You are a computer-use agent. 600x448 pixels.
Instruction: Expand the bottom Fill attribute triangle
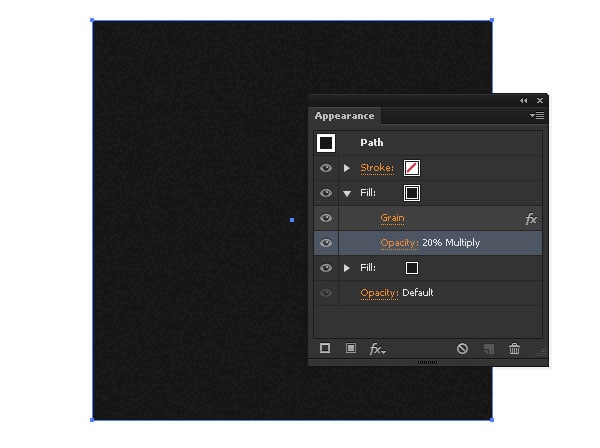pyautogui.click(x=347, y=268)
